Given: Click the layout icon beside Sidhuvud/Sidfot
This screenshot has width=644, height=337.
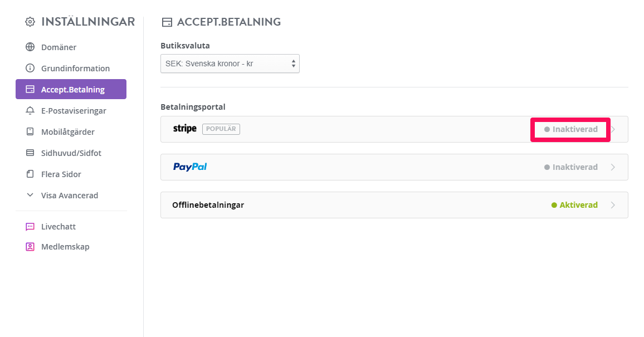Looking at the screenshot, I should tap(30, 153).
